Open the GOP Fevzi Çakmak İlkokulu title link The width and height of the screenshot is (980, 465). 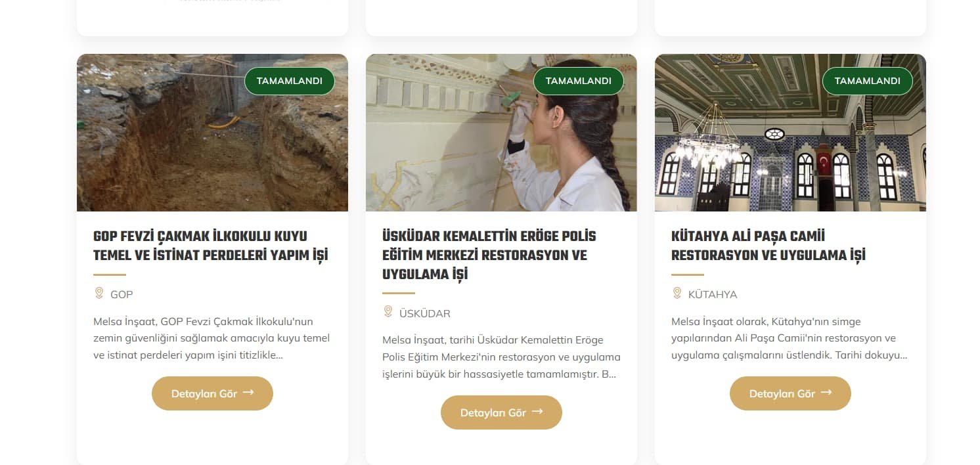[211, 246]
